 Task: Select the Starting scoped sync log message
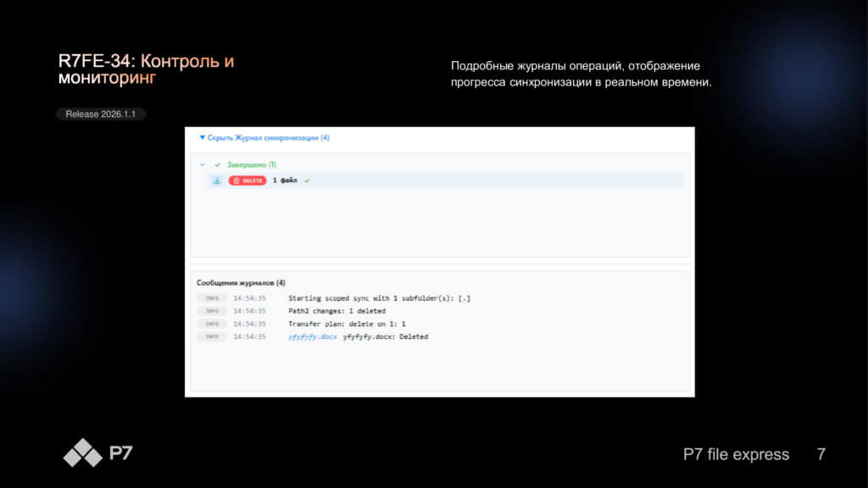(x=379, y=298)
